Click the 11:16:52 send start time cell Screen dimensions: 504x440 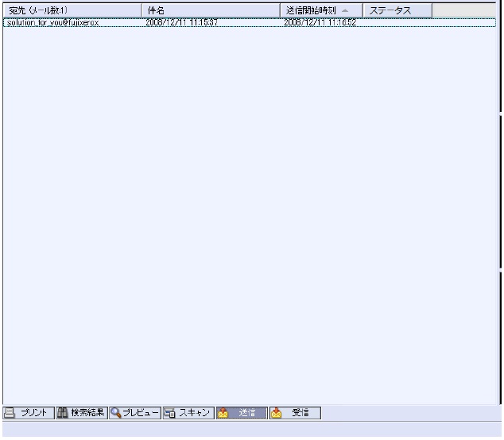pyautogui.click(x=320, y=23)
